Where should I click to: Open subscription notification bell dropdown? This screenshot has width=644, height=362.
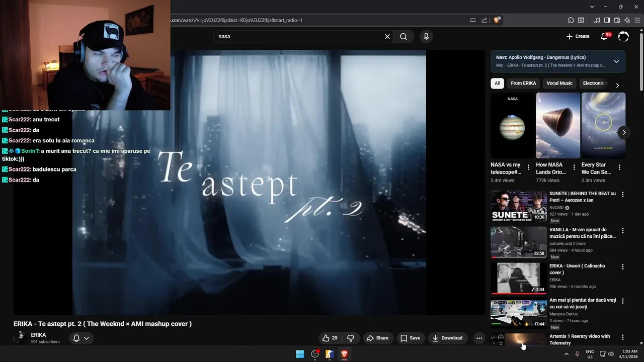pyautogui.click(x=81, y=338)
